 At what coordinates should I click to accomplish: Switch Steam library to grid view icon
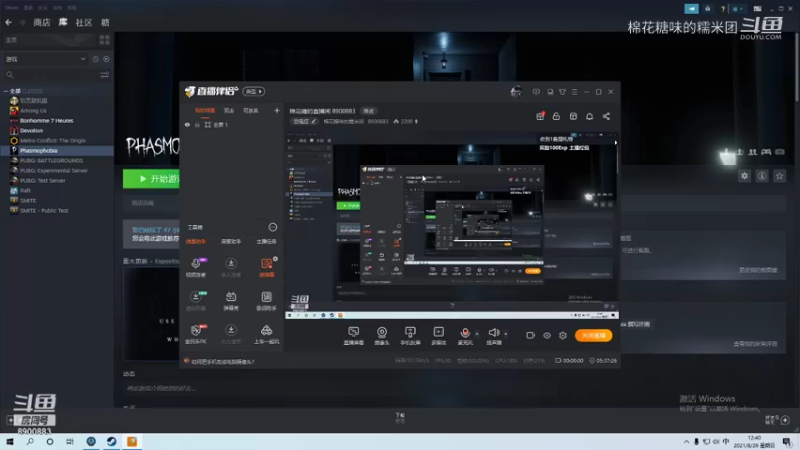105,40
